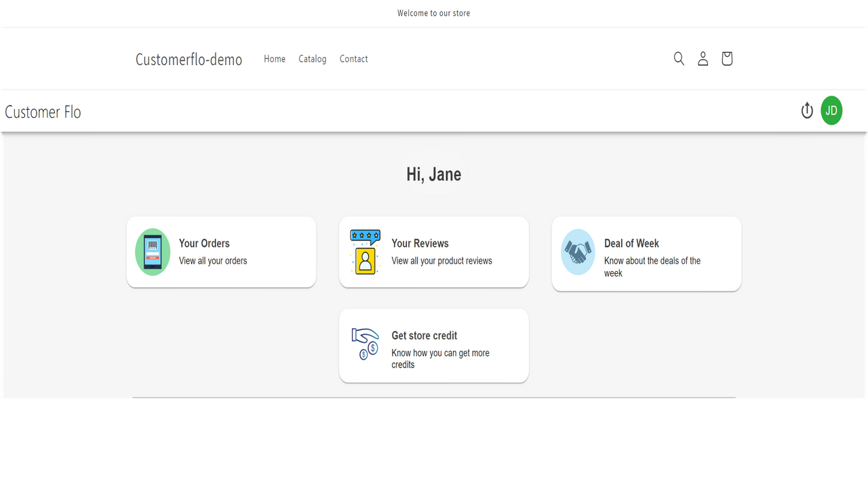Open the shopping cart icon
This screenshot has height=488, width=868.
point(726,58)
